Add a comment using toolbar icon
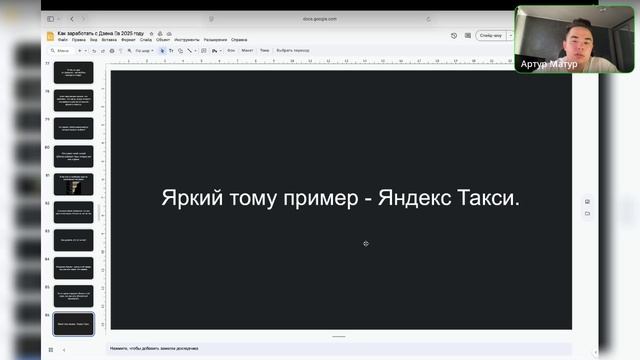This screenshot has height=360, width=640. [204, 51]
